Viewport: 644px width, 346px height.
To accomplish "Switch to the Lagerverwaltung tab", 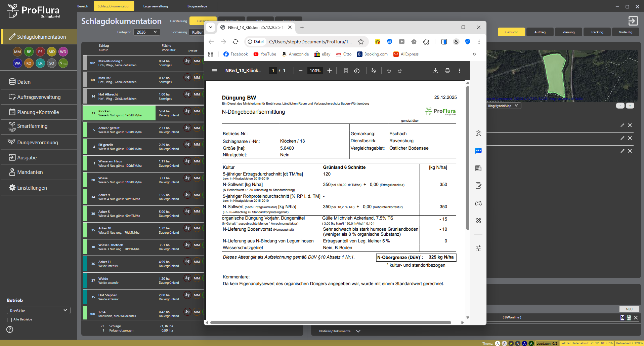I will (156, 6).
